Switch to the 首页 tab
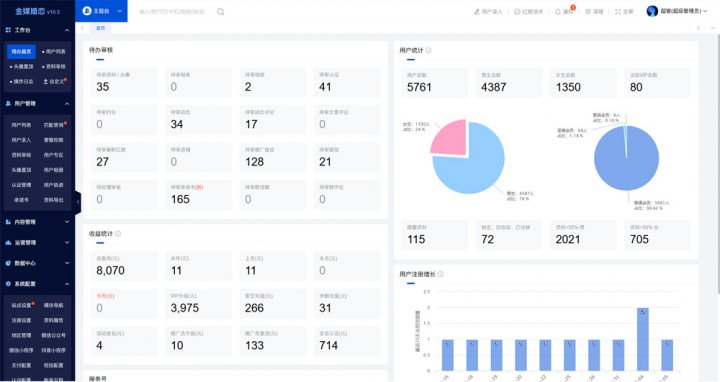This screenshot has width=720, height=382. click(x=100, y=28)
